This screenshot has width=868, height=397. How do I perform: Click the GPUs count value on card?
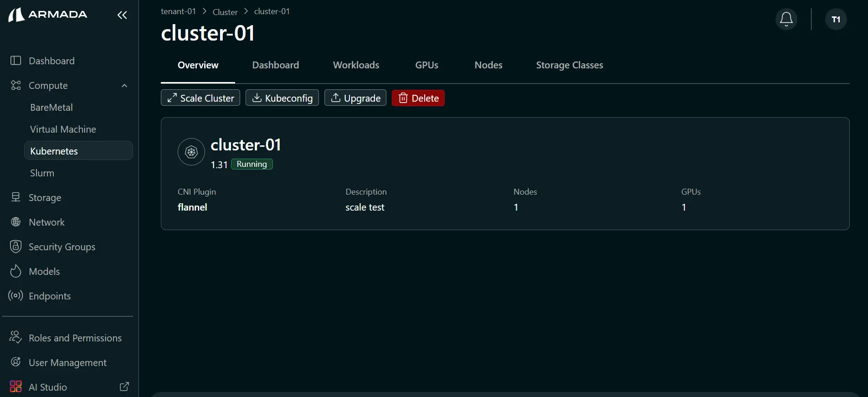click(x=683, y=207)
